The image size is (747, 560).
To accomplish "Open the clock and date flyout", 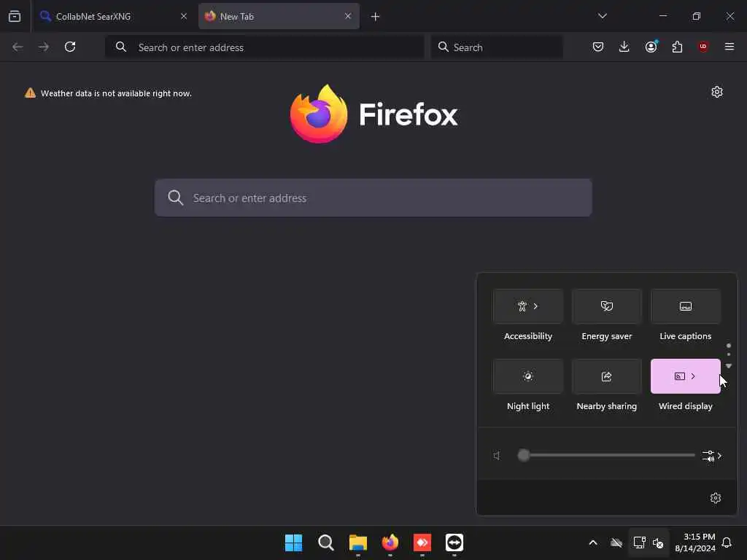I will [x=695, y=542].
